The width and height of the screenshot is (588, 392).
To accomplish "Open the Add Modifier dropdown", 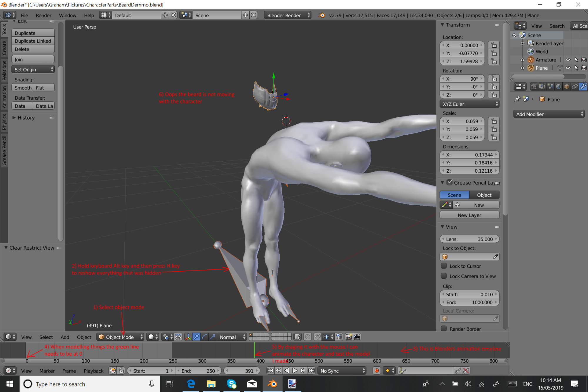I will point(549,114).
